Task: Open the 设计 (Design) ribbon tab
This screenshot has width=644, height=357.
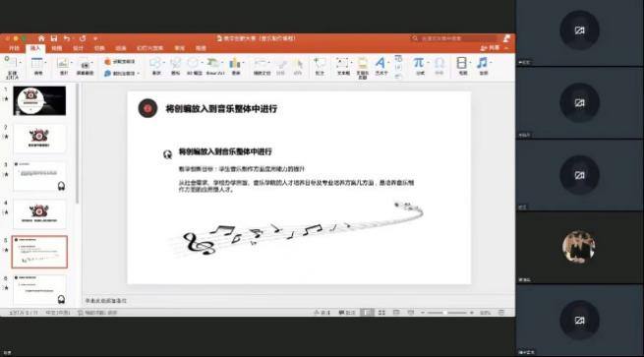Action: pyautogui.click(x=78, y=48)
